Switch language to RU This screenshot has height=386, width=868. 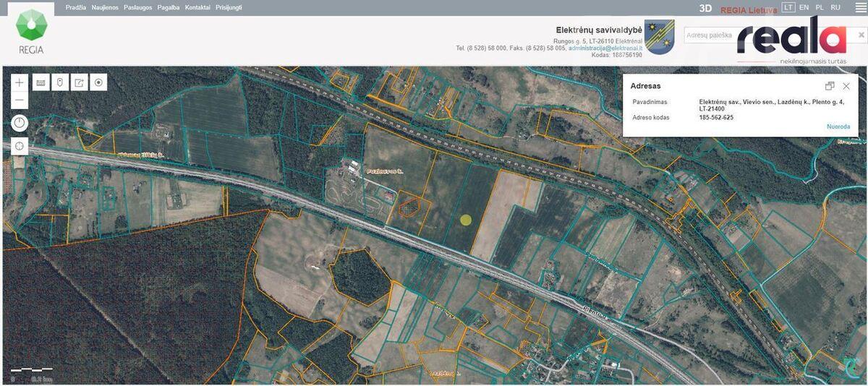point(835,7)
